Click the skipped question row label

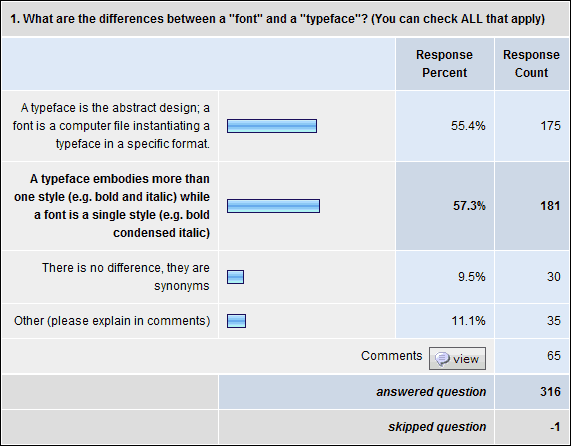[x=437, y=427]
